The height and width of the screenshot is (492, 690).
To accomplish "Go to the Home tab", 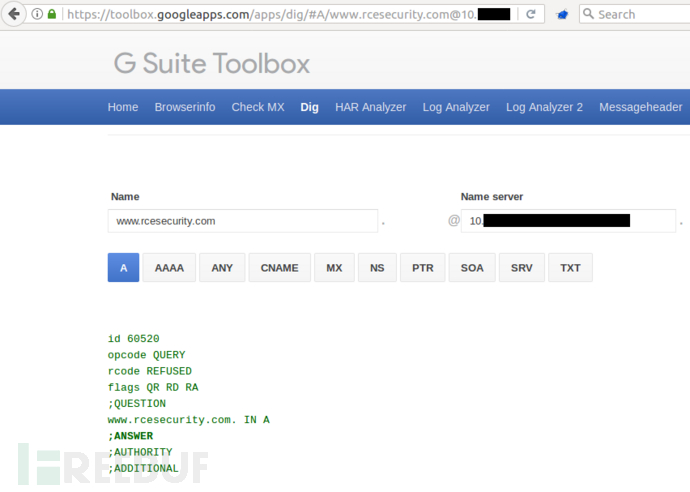I will [123, 107].
